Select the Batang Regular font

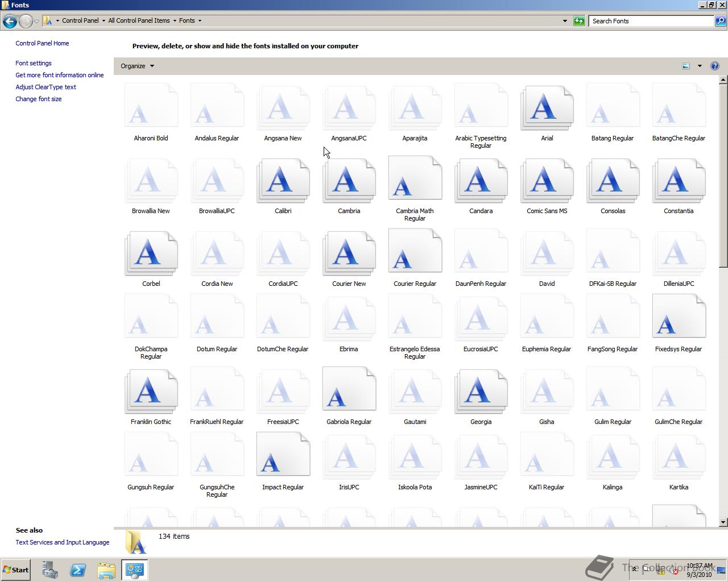(x=613, y=113)
